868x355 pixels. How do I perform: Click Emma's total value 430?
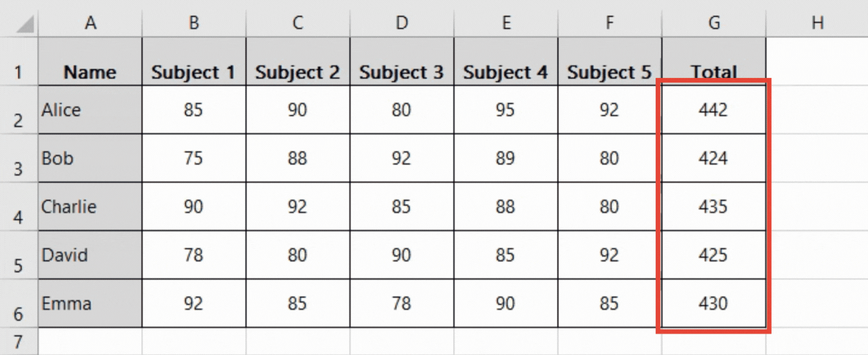click(x=713, y=303)
